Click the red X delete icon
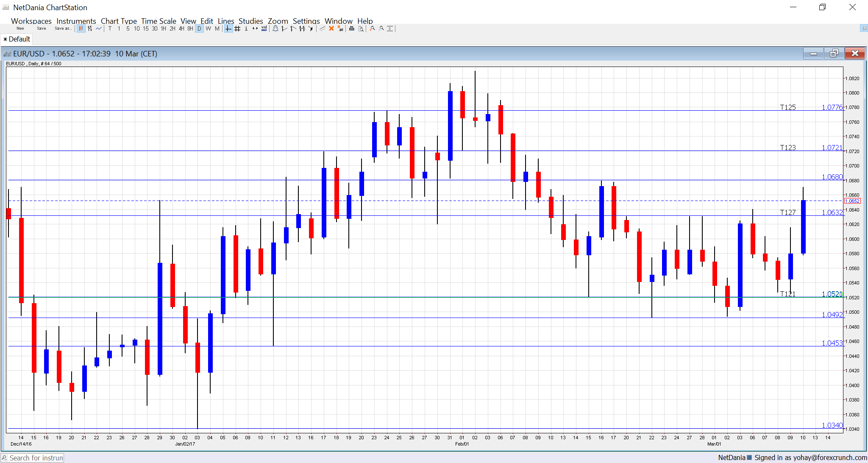Image resolution: width=868 pixels, height=463 pixels. coord(331,28)
